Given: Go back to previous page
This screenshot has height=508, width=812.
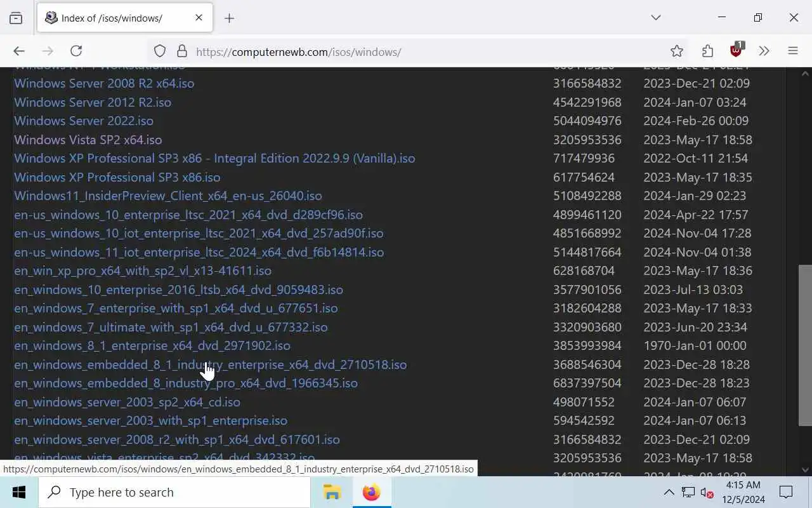Looking at the screenshot, I should point(19,51).
